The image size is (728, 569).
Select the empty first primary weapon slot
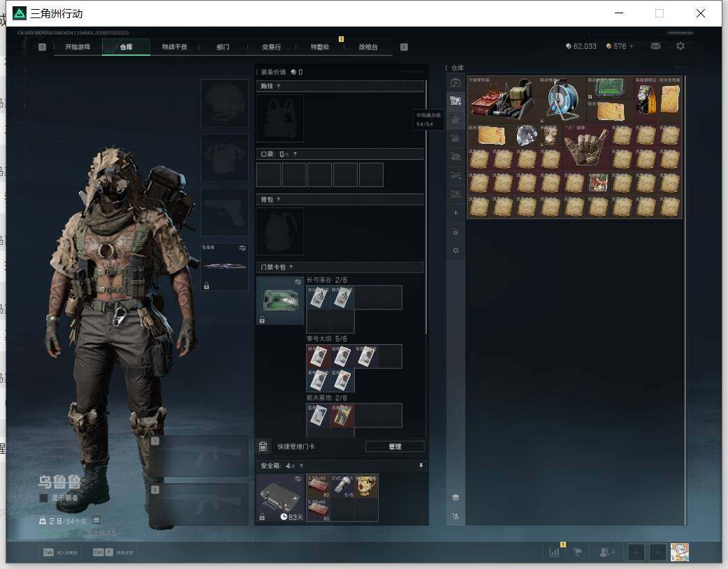click(x=200, y=456)
